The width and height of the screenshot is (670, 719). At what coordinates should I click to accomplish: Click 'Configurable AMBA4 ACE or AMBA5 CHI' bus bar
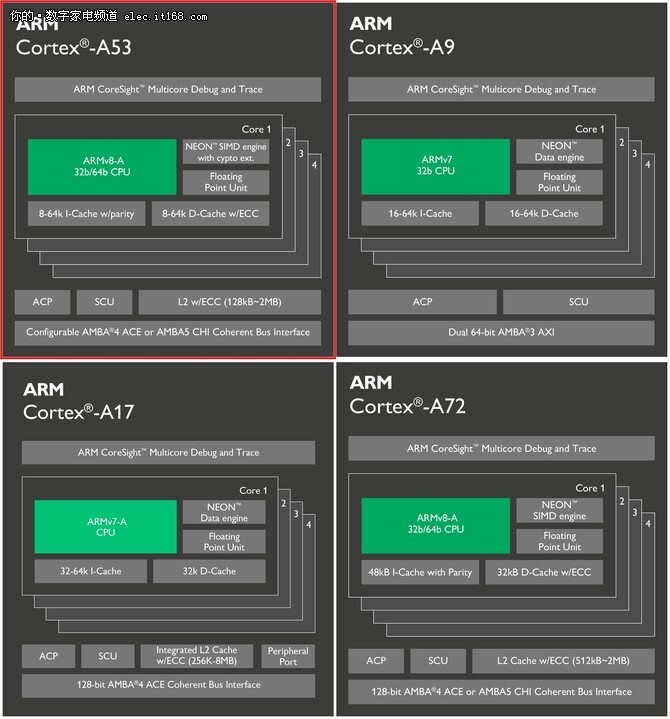pos(168,332)
